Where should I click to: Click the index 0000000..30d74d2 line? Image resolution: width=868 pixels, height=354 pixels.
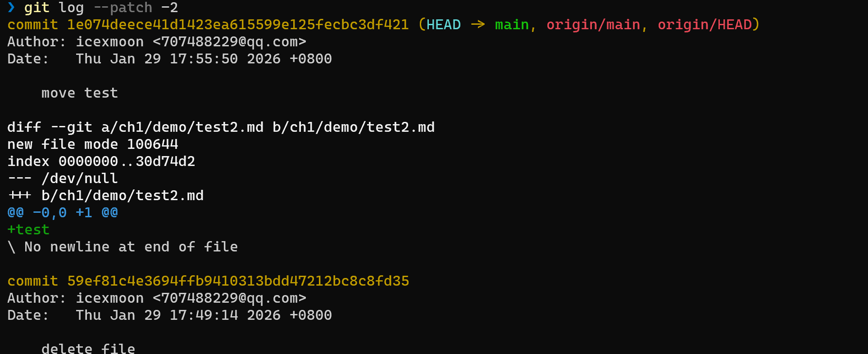(101, 161)
